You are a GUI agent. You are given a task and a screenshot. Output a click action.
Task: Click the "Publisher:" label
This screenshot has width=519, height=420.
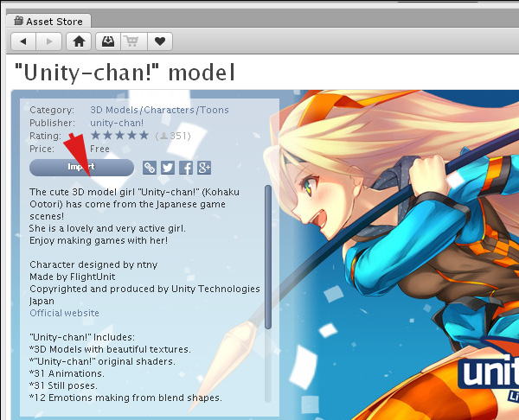point(52,123)
